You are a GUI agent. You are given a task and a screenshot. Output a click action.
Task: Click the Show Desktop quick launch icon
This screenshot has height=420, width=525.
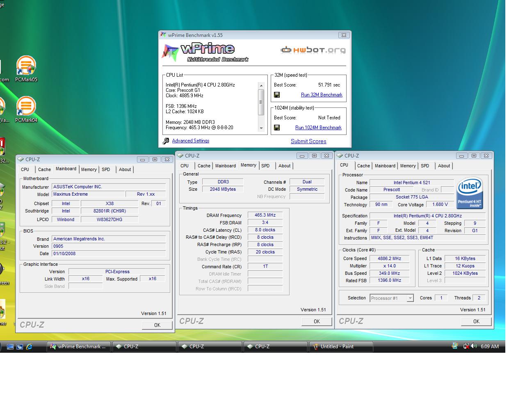(11, 347)
